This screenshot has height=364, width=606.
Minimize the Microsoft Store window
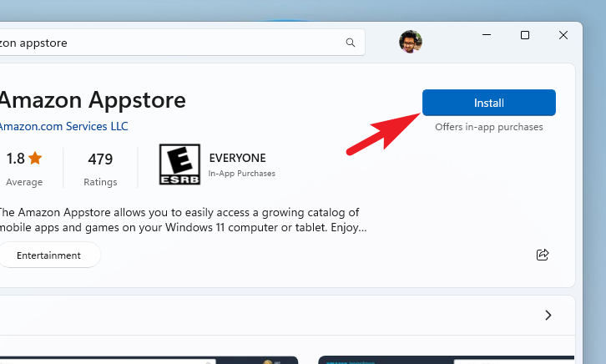[487, 35]
